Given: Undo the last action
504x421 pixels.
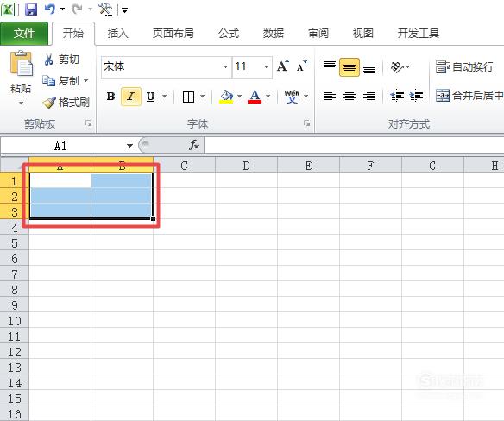Looking at the screenshot, I should (x=50, y=9).
